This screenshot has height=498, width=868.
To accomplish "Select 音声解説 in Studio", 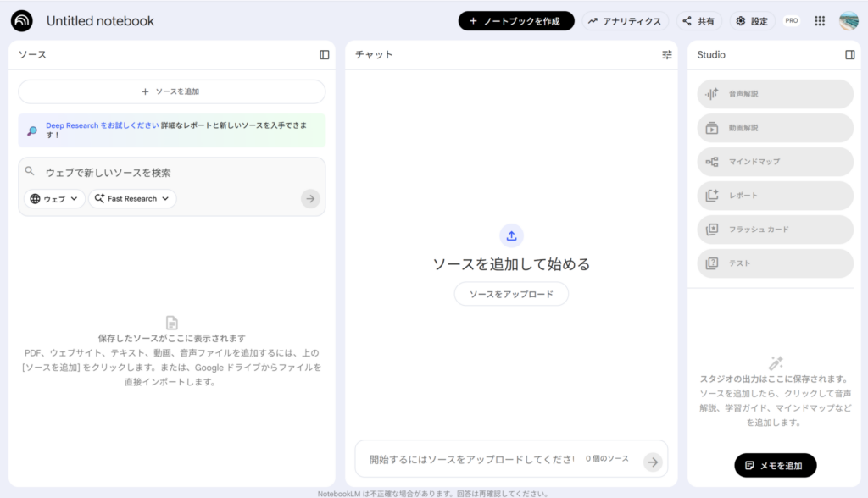I will point(775,94).
